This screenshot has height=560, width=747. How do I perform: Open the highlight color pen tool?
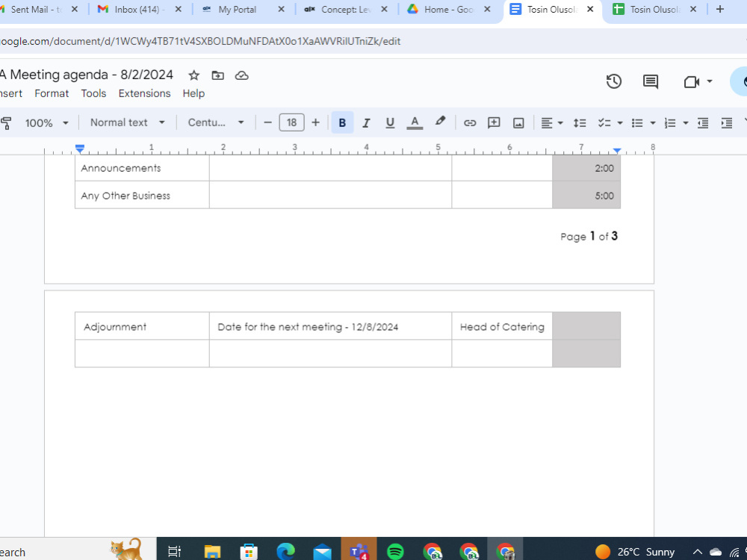(x=440, y=122)
